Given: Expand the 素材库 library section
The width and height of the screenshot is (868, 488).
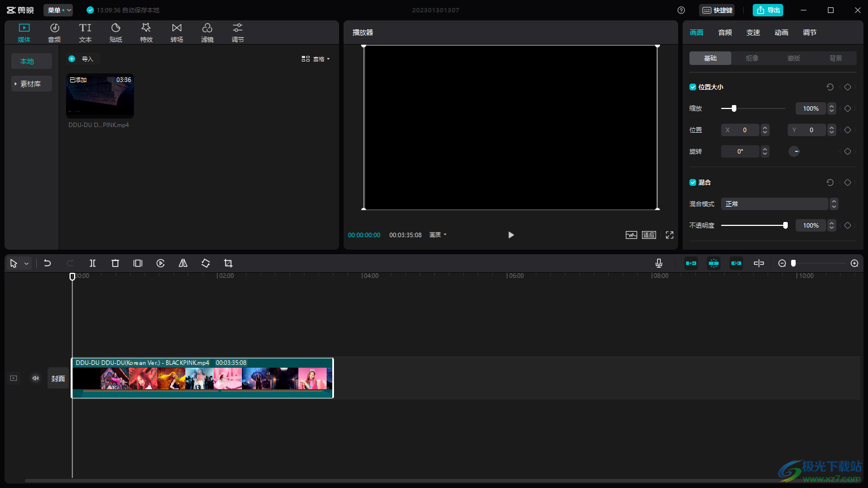Looking at the screenshot, I should (32, 84).
